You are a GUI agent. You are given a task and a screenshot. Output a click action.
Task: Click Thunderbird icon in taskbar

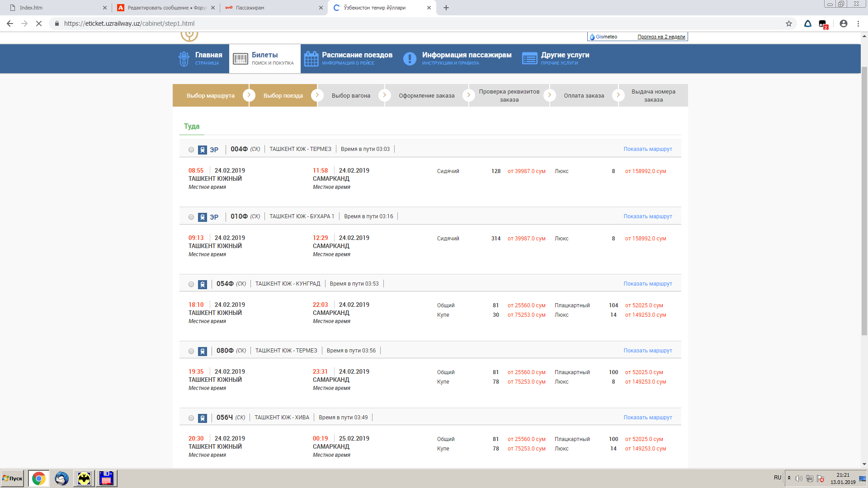pyautogui.click(x=61, y=479)
